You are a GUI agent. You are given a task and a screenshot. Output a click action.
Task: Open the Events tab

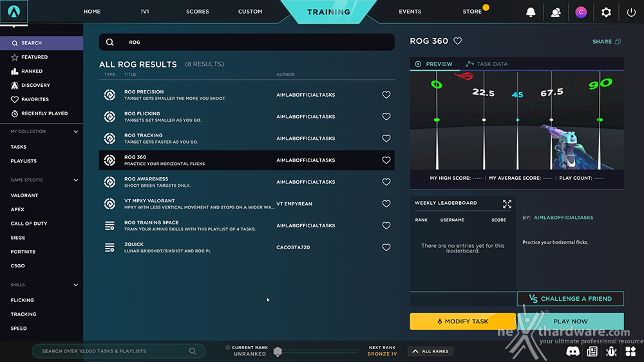410,12
